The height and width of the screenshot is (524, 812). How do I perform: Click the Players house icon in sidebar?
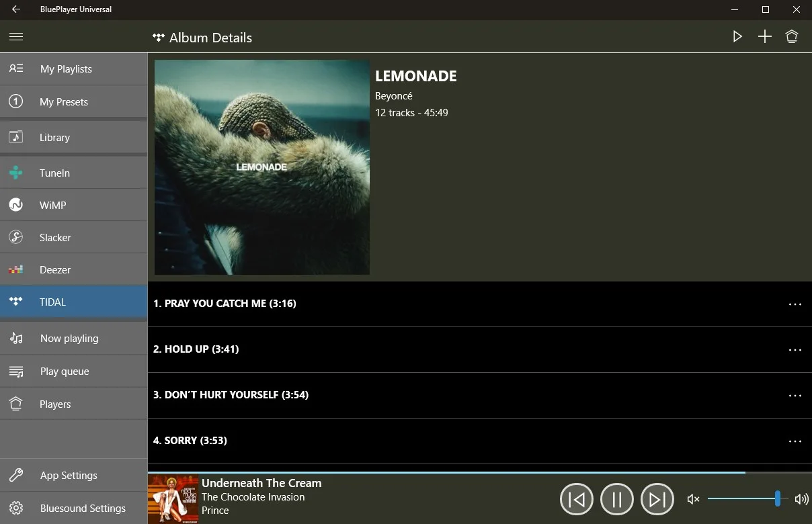click(x=16, y=404)
